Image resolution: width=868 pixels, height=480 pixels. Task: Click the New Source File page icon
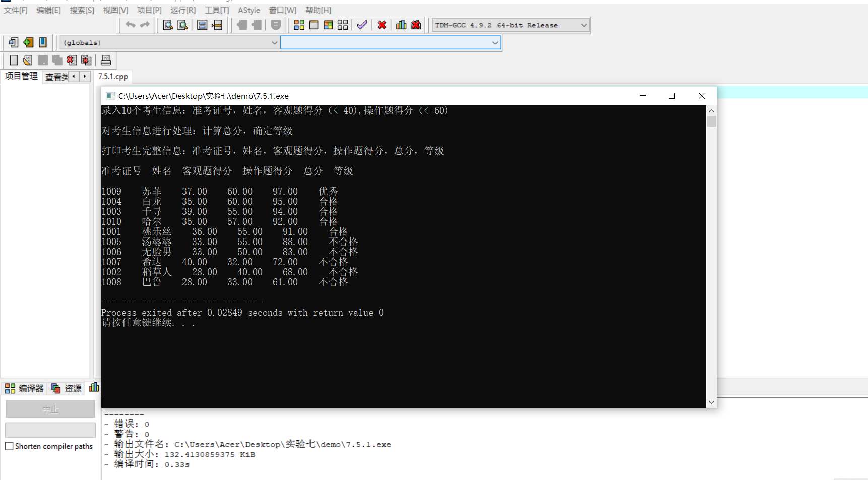pyautogui.click(x=14, y=60)
